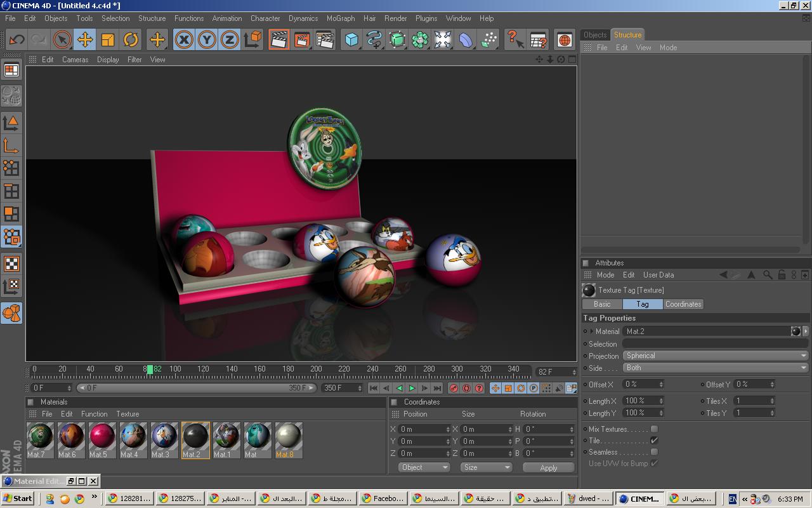
Task: Switch to Points mode in left palette
Action: (x=11, y=168)
